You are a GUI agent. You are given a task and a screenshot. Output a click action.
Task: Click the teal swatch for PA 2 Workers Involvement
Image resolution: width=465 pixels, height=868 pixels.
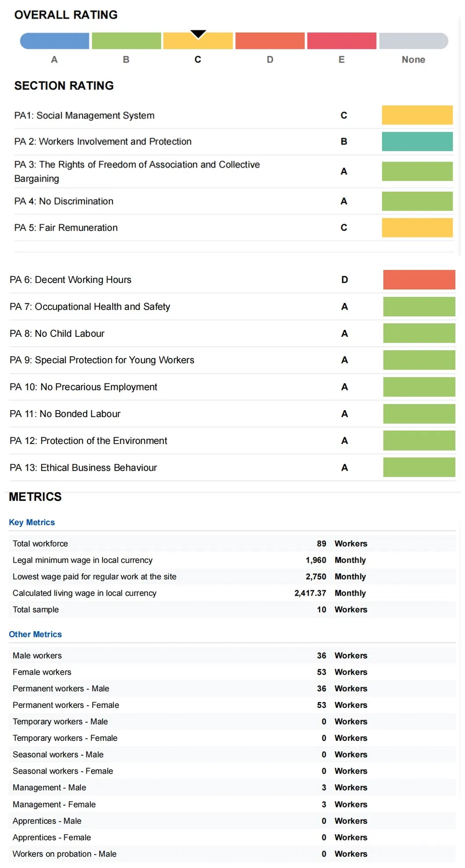(417, 141)
